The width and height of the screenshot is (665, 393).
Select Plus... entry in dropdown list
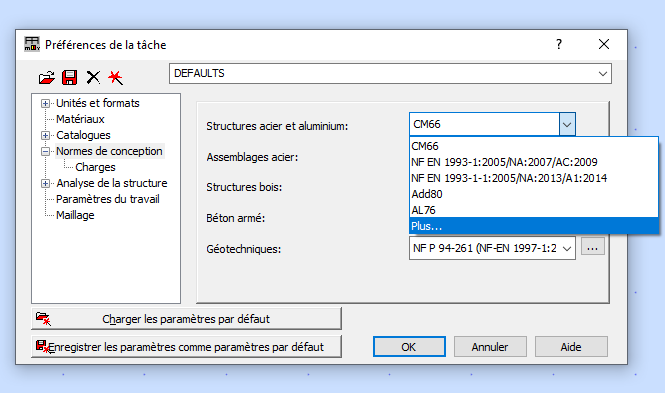tap(534, 226)
